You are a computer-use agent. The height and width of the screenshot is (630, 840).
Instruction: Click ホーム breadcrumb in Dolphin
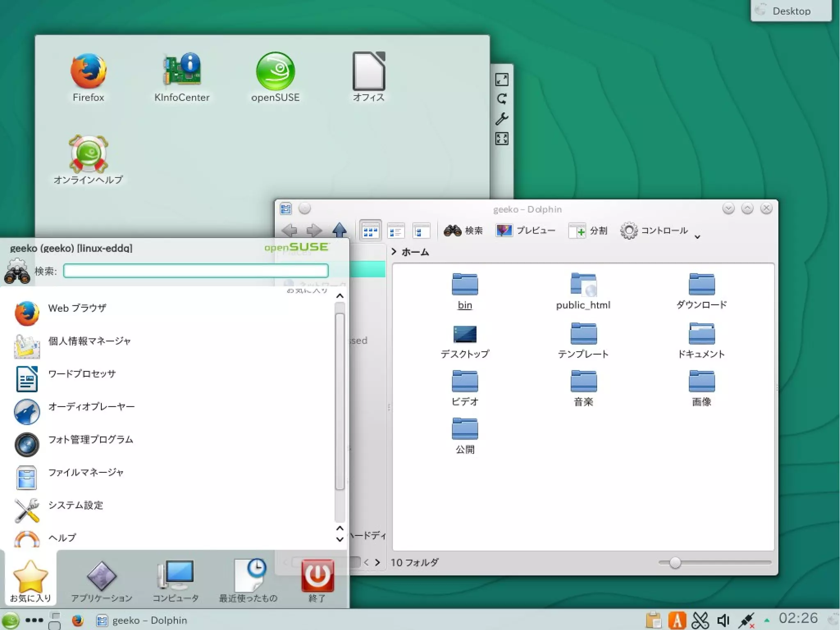pos(415,252)
